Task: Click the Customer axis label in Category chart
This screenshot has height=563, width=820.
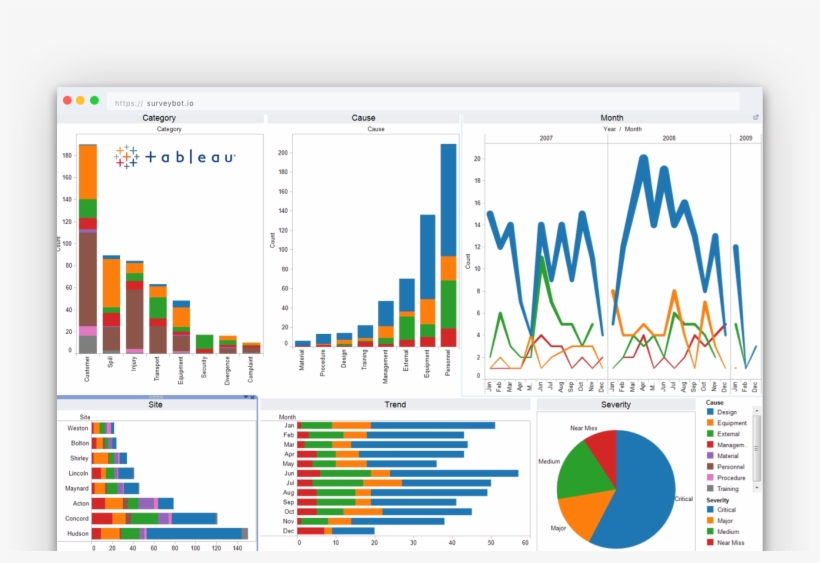Action: point(87,369)
